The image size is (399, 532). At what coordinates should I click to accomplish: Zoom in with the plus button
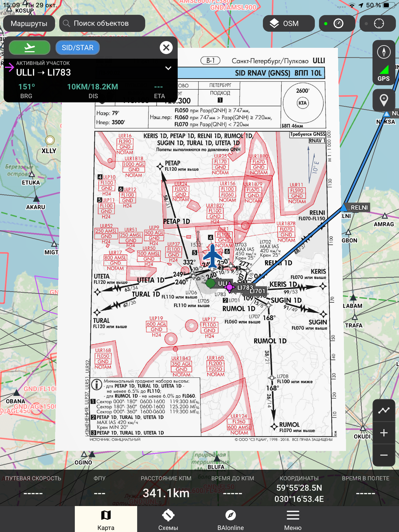tap(384, 433)
